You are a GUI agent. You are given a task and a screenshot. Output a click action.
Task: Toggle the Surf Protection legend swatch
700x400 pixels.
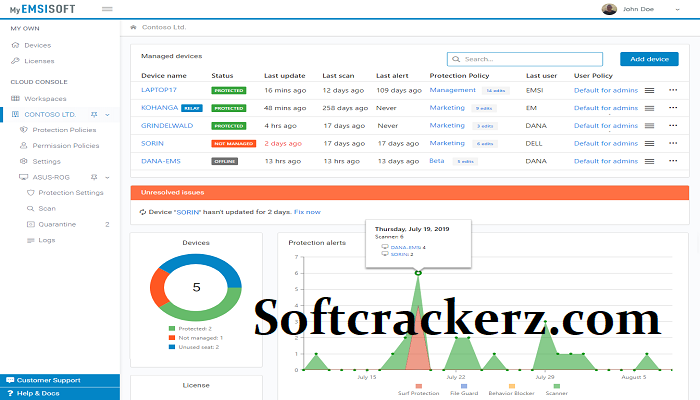[418, 386]
